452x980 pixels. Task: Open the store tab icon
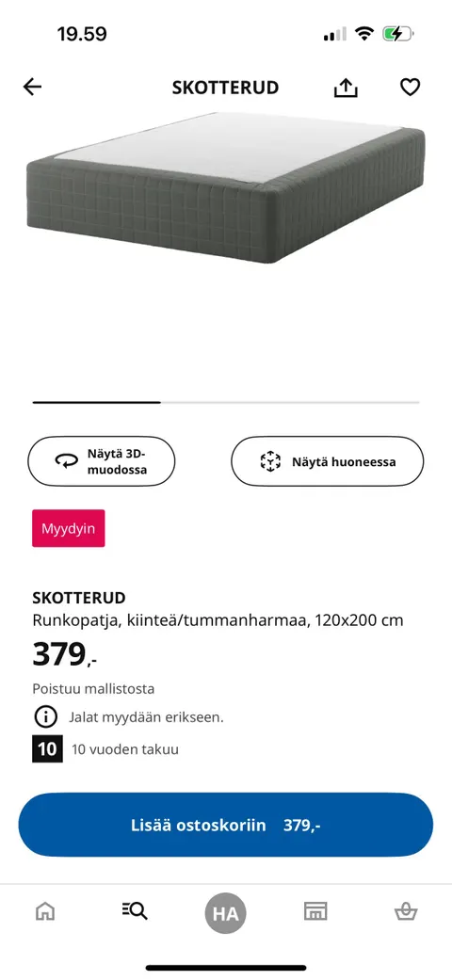click(315, 911)
